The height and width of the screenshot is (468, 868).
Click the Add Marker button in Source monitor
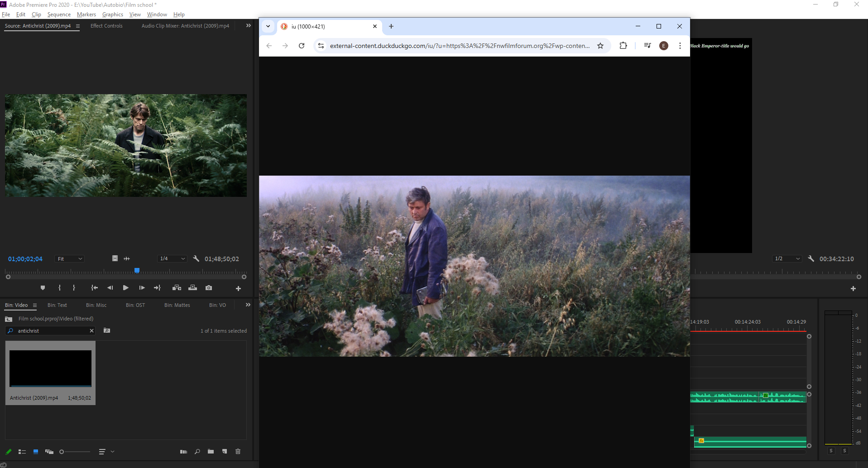click(43, 288)
